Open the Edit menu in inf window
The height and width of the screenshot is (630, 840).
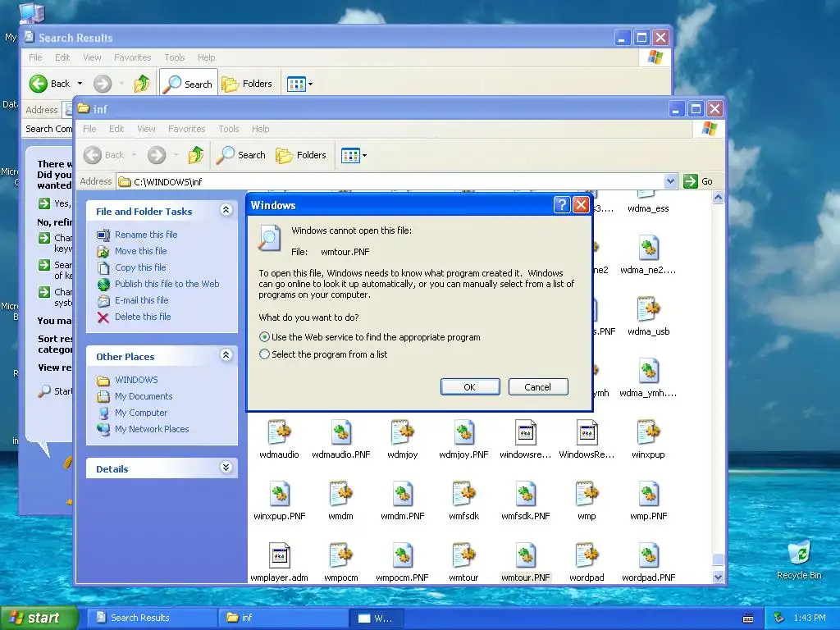(x=116, y=129)
